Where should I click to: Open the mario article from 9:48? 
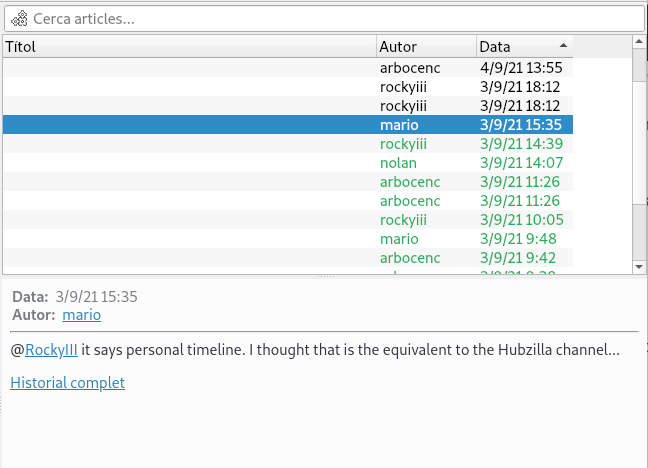click(288, 239)
